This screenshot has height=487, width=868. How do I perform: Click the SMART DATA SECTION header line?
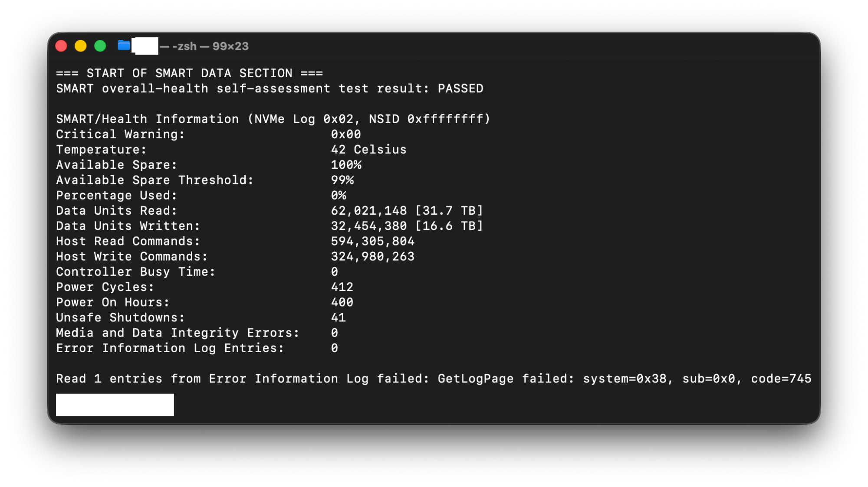(x=189, y=73)
